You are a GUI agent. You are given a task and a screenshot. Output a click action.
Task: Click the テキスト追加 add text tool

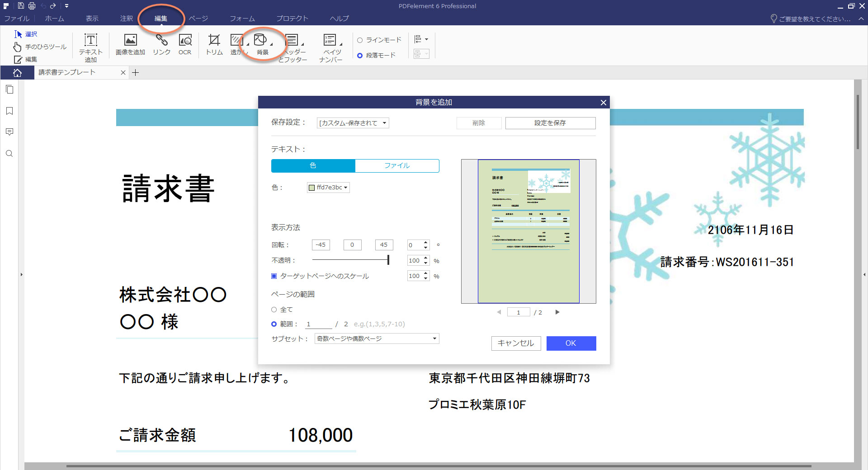[91, 47]
